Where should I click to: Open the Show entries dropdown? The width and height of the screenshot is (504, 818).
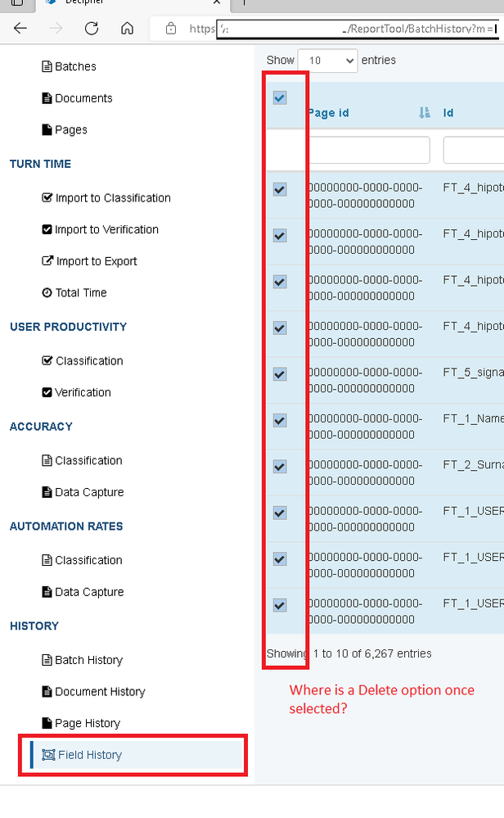coord(327,61)
